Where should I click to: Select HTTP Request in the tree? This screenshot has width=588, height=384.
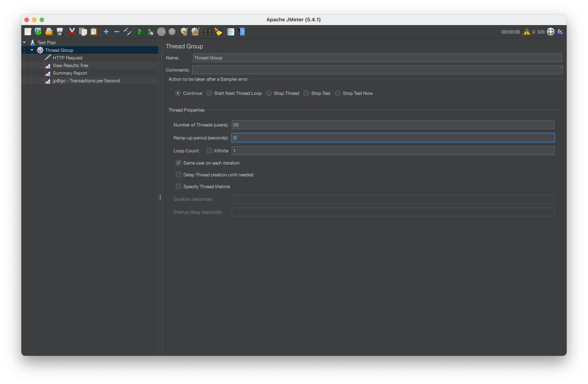pos(67,58)
